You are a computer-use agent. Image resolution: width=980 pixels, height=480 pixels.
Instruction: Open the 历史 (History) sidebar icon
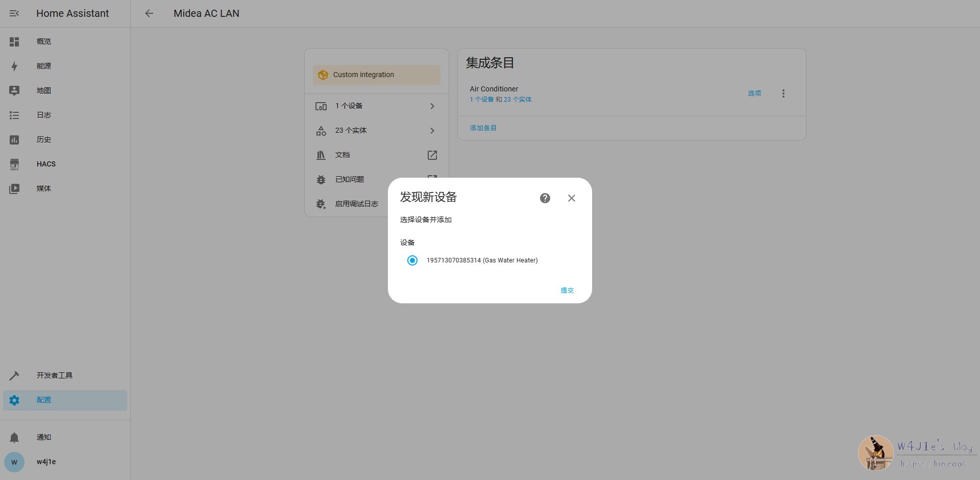click(14, 139)
